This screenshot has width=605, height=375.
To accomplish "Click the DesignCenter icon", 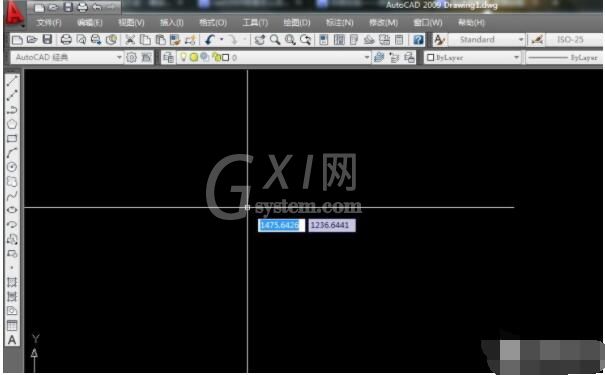I will click(x=339, y=40).
